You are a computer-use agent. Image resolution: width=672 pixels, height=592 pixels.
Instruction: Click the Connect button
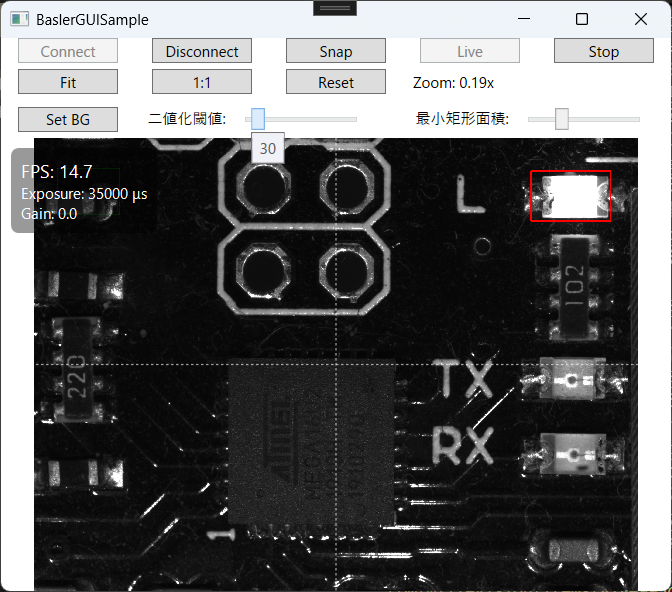point(68,51)
